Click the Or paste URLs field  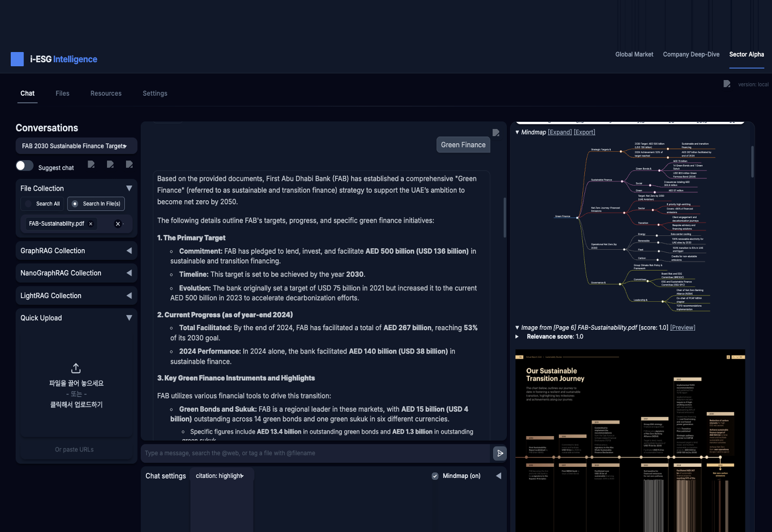74,449
